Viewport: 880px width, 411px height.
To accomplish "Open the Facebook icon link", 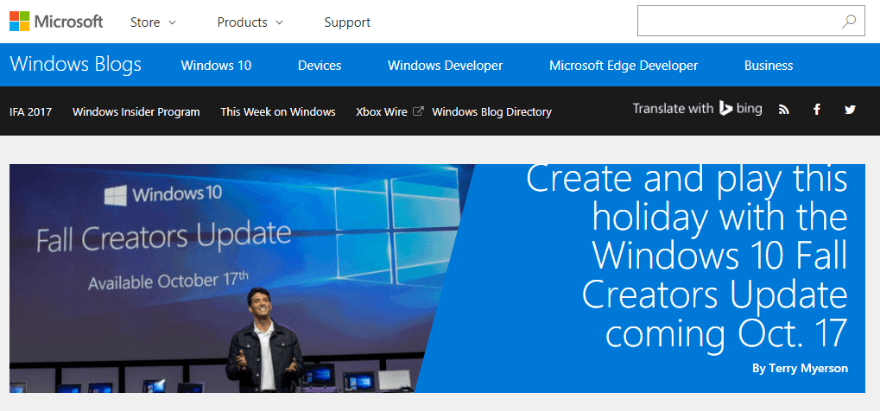I will pyautogui.click(x=817, y=110).
